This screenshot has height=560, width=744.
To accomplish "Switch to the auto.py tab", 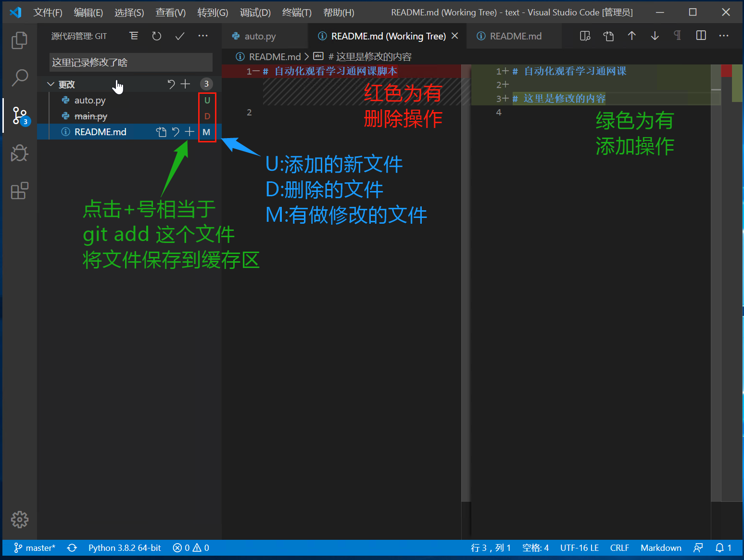I will [260, 36].
